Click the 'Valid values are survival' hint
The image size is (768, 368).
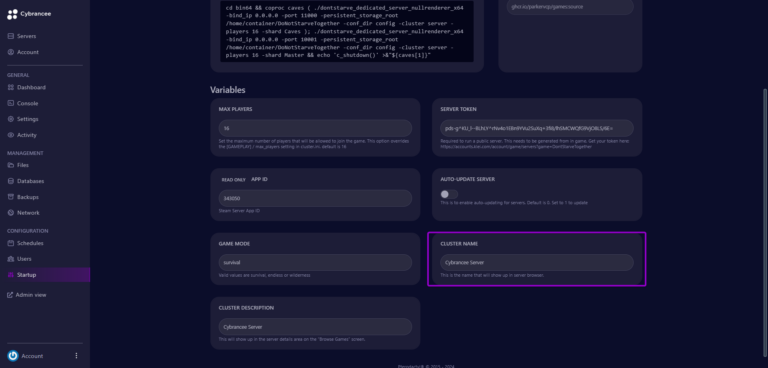coord(264,275)
